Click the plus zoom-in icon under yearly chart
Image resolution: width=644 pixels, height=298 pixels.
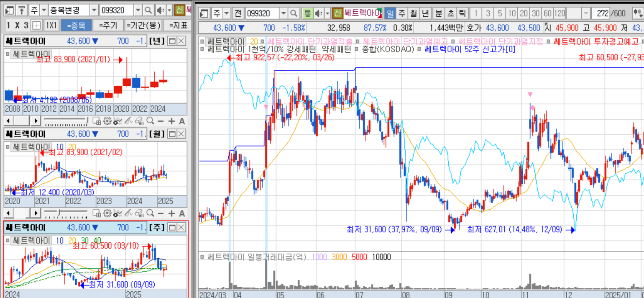[x=171, y=121]
